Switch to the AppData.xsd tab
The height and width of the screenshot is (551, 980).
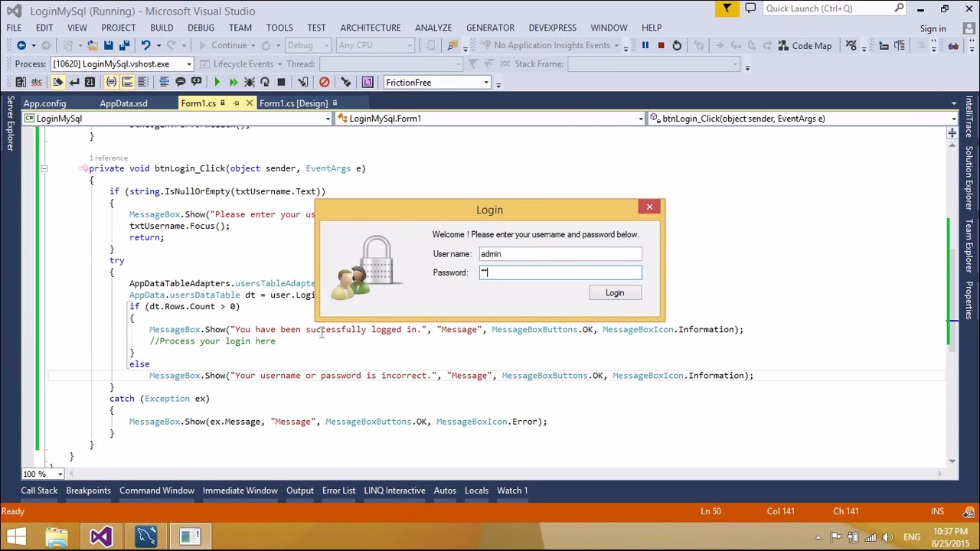(123, 103)
